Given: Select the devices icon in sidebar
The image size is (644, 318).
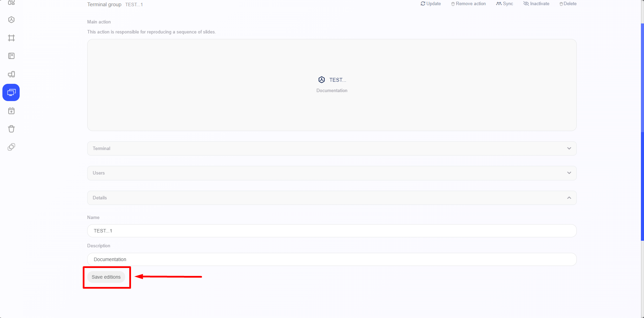Looking at the screenshot, I should (x=11, y=74).
